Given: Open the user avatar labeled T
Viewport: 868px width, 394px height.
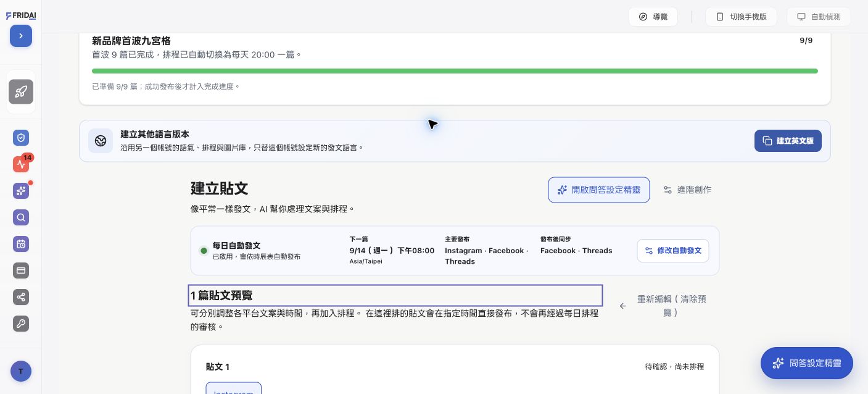Looking at the screenshot, I should tap(21, 371).
